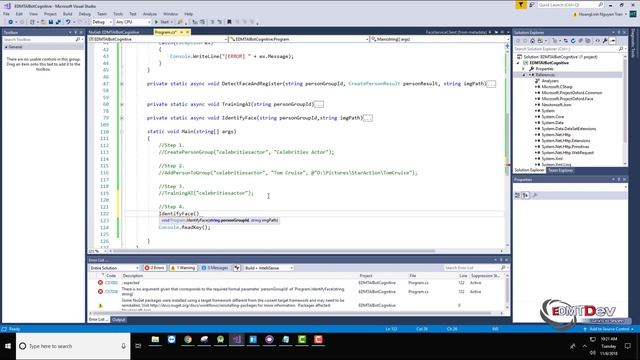The image size is (640, 360).
Task: Click Add to Source Control in status bar
Action: coord(609,329)
